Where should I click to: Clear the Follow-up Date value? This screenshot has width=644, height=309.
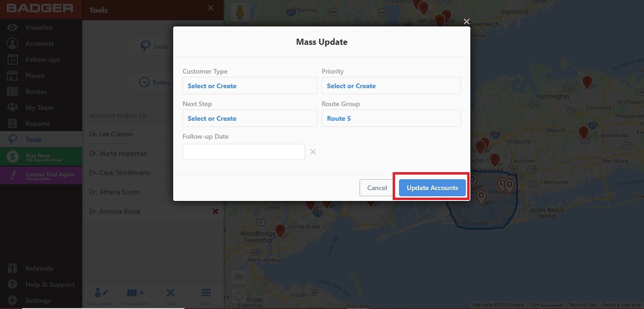click(313, 152)
